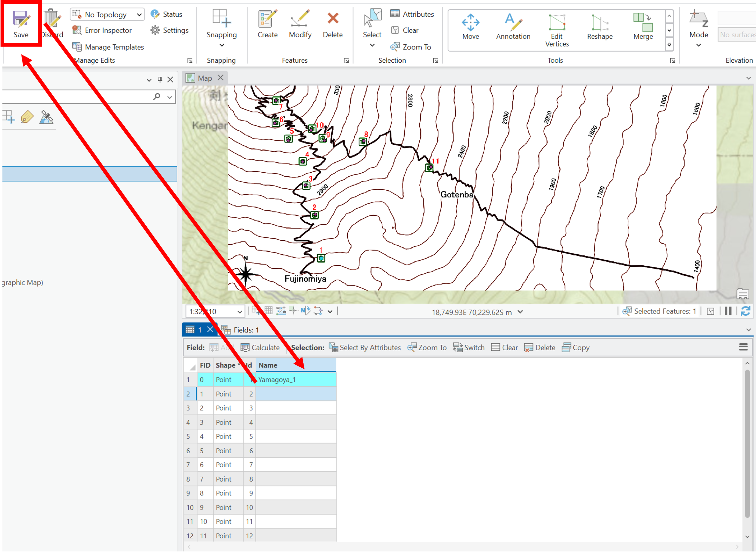Click the Yamagoya_1 Name cell

296,380
